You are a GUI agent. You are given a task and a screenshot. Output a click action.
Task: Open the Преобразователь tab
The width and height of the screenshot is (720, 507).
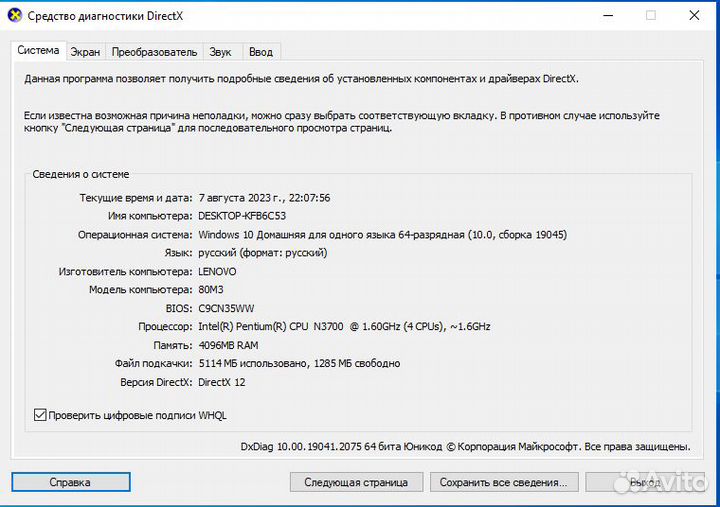(x=154, y=52)
